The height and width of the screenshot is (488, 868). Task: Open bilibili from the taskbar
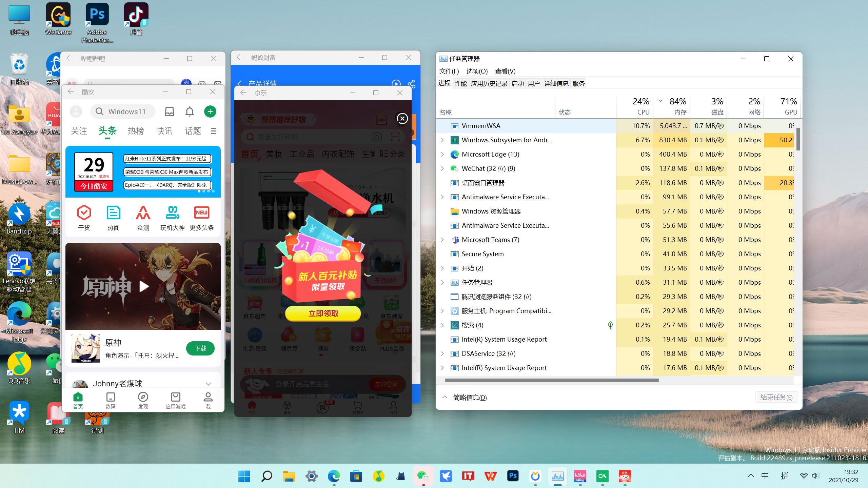pos(580,476)
